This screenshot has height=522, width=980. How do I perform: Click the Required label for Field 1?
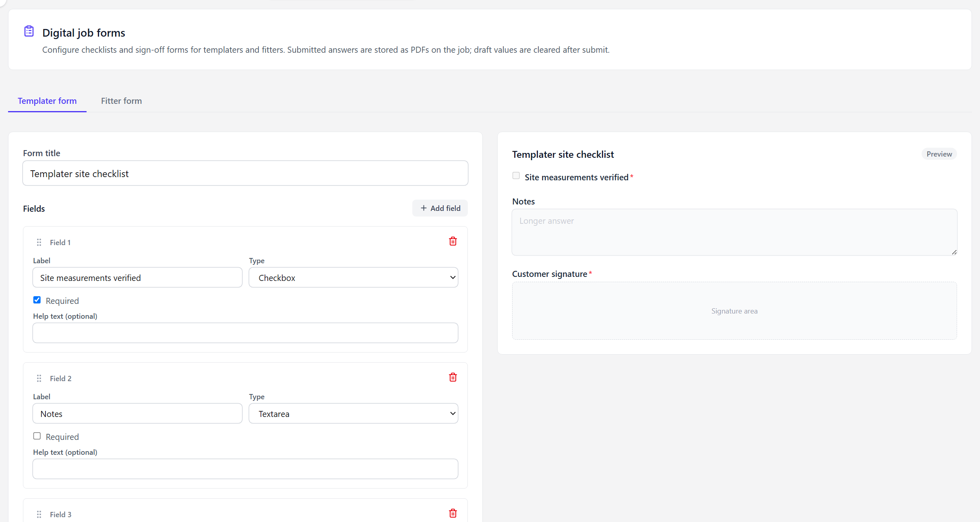click(62, 301)
